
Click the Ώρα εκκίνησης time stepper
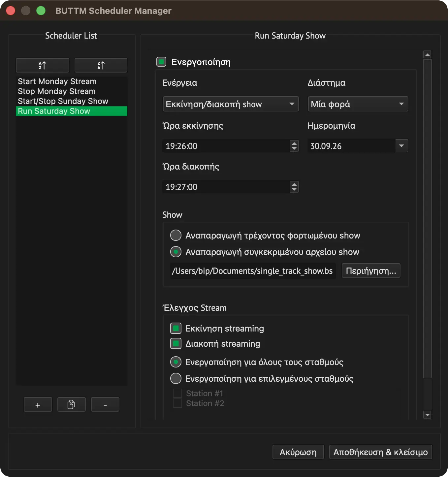pos(294,146)
